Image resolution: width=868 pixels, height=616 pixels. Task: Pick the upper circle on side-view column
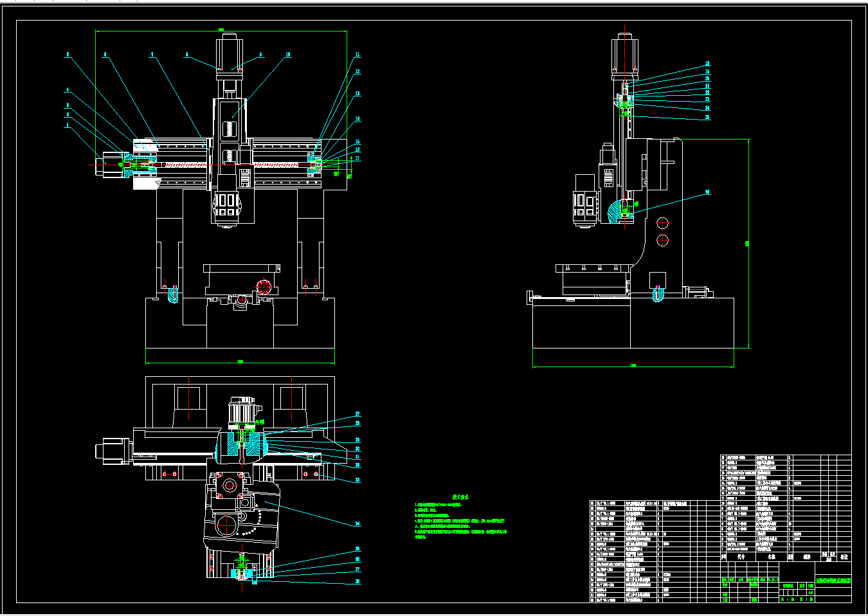[663, 224]
